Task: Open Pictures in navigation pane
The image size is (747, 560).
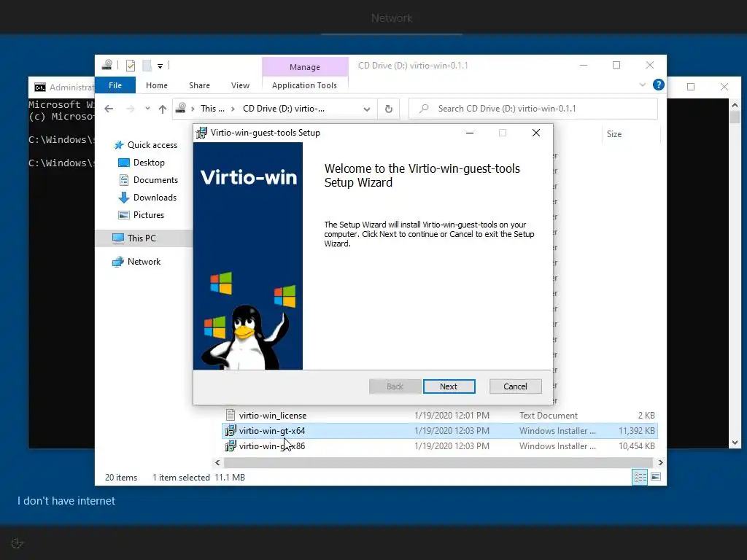Action: 149,215
